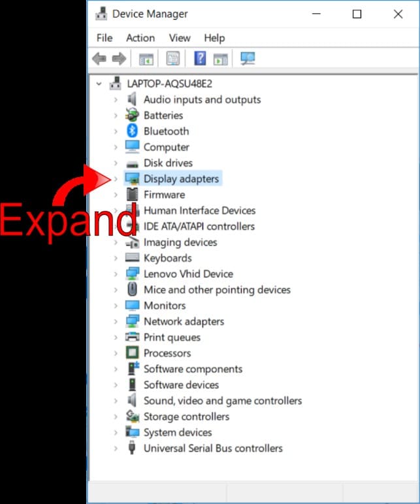Select Mice and other pointing devices
Image resolution: width=420 pixels, height=504 pixels.
coord(217,290)
